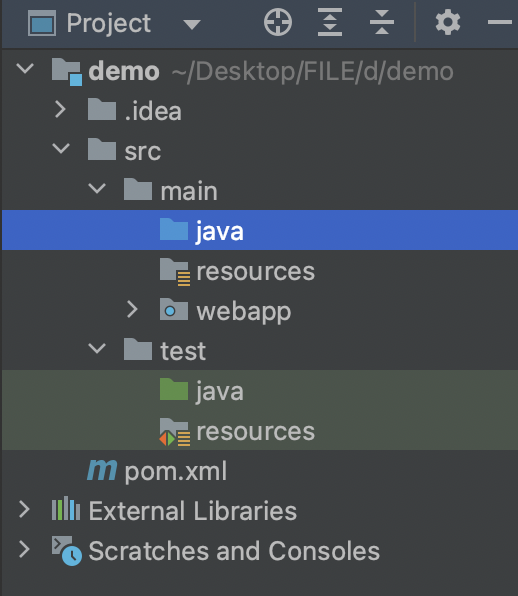Click the Scratches and Consoles clock icon
This screenshot has width=518, height=596.
(x=67, y=551)
